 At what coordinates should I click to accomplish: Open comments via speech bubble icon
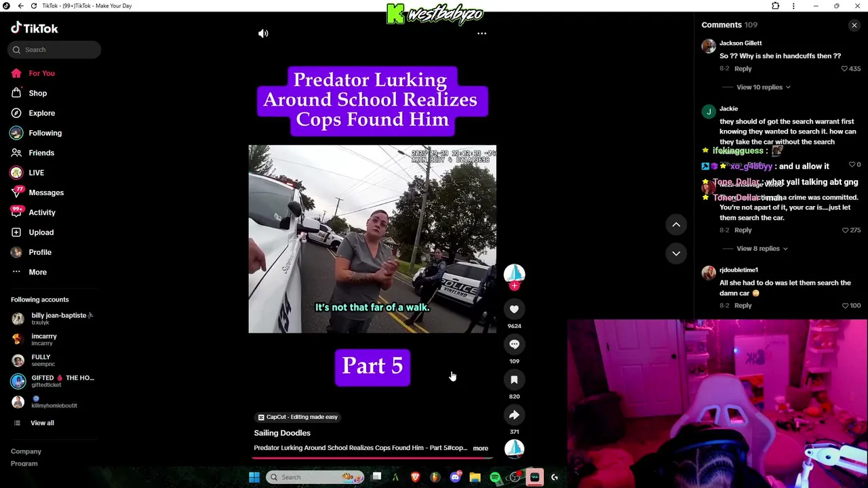coord(514,344)
